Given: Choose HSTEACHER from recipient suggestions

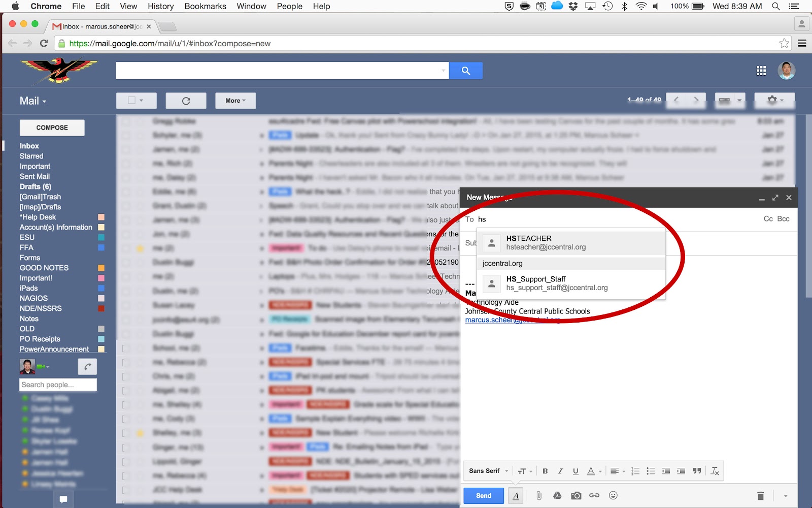Looking at the screenshot, I should tap(571, 243).
